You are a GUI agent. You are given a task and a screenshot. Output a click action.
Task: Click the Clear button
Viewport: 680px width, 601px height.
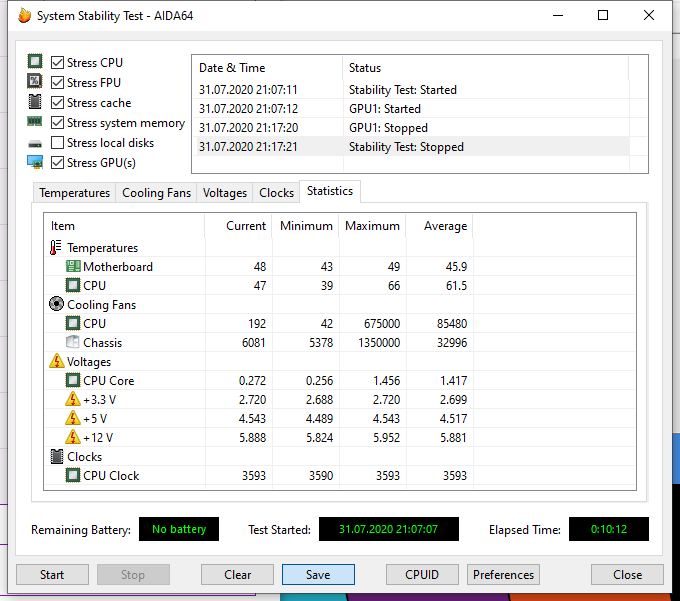pyautogui.click(x=237, y=575)
